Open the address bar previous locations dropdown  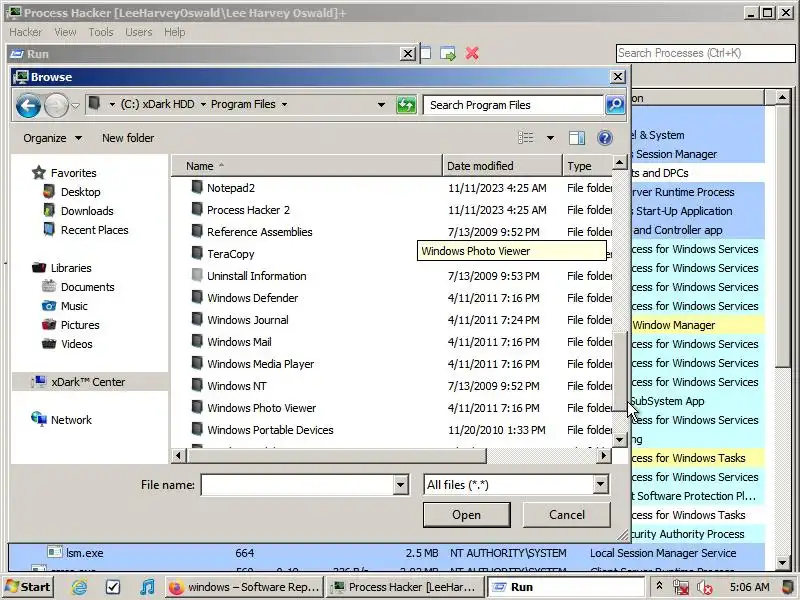[x=381, y=105]
